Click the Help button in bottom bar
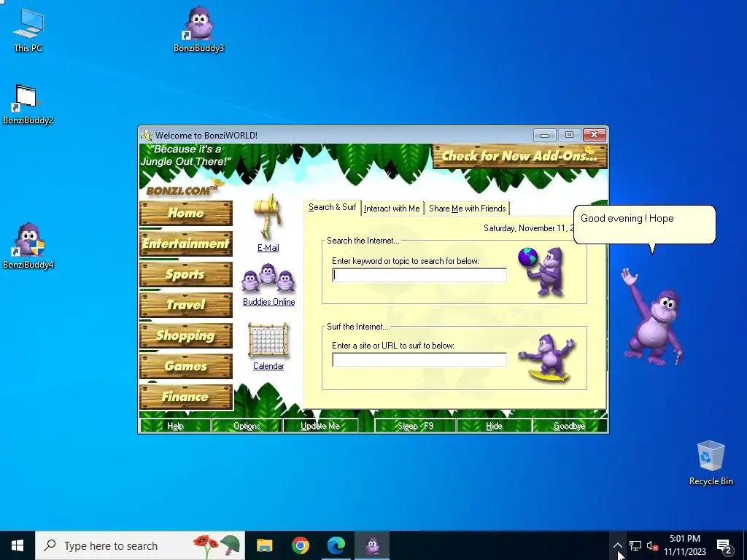Screen dimensions: 747x560 click(x=175, y=426)
